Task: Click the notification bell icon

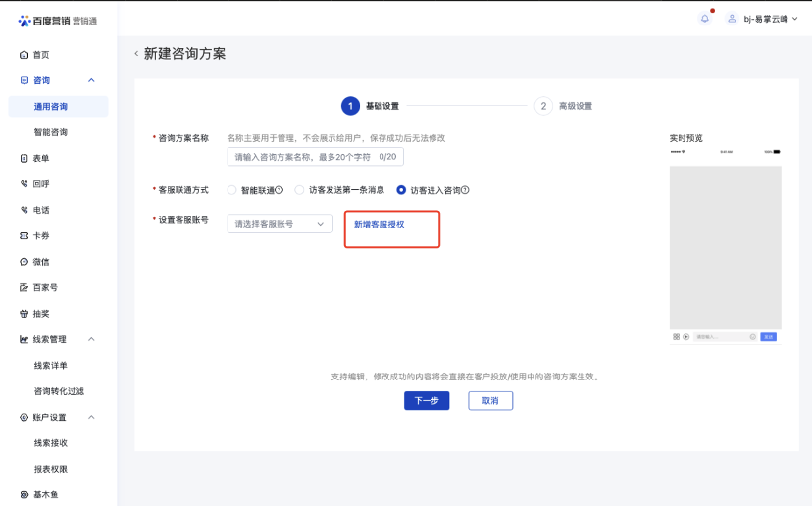Action: pyautogui.click(x=704, y=19)
